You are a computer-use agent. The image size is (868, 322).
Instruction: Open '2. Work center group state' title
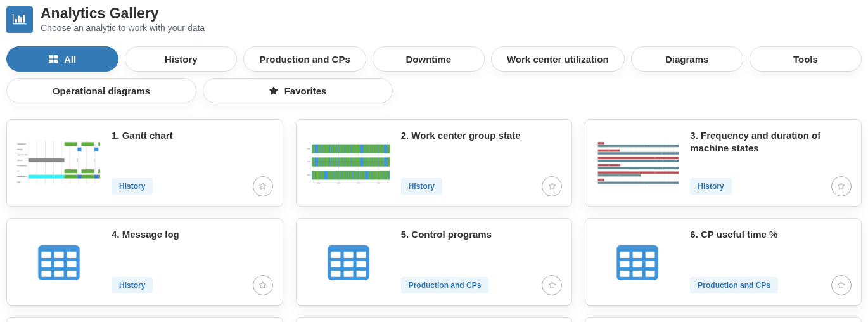tap(461, 135)
